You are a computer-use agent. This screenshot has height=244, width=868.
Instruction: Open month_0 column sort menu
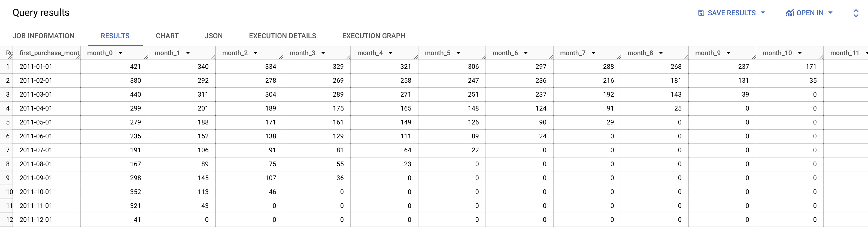120,53
